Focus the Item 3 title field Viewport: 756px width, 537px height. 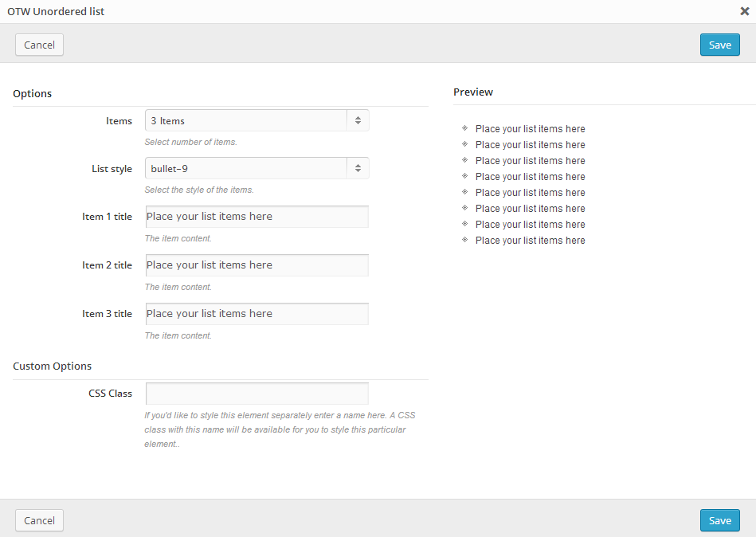pyautogui.click(x=257, y=314)
